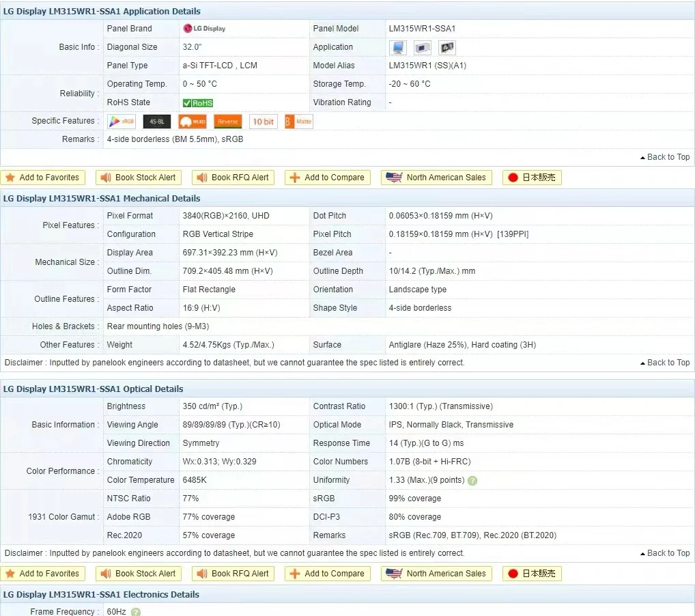This screenshot has height=616, width=695.
Task: Click the Color Temperature value 6485K
Action: (195, 480)
